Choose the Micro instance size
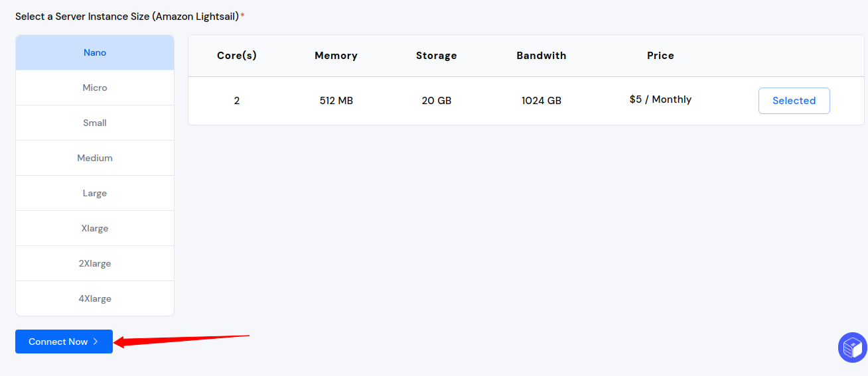 point(95,88)
